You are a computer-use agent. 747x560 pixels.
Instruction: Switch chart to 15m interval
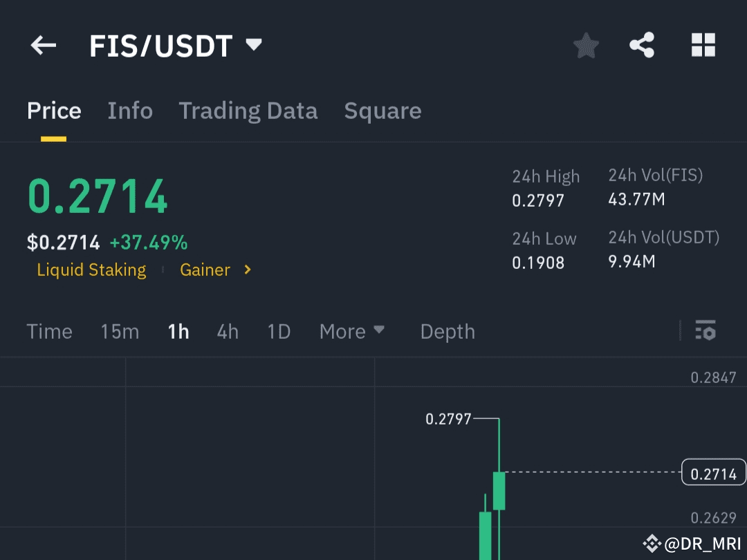tap(119, 332)
